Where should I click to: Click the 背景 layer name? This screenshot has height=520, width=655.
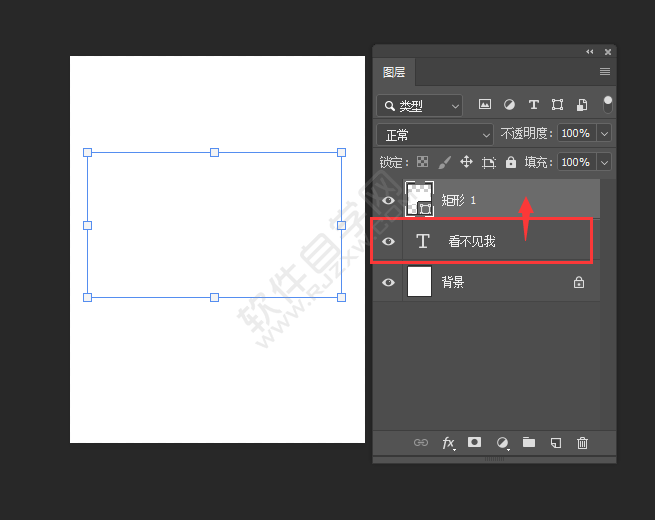click(453, 282)
